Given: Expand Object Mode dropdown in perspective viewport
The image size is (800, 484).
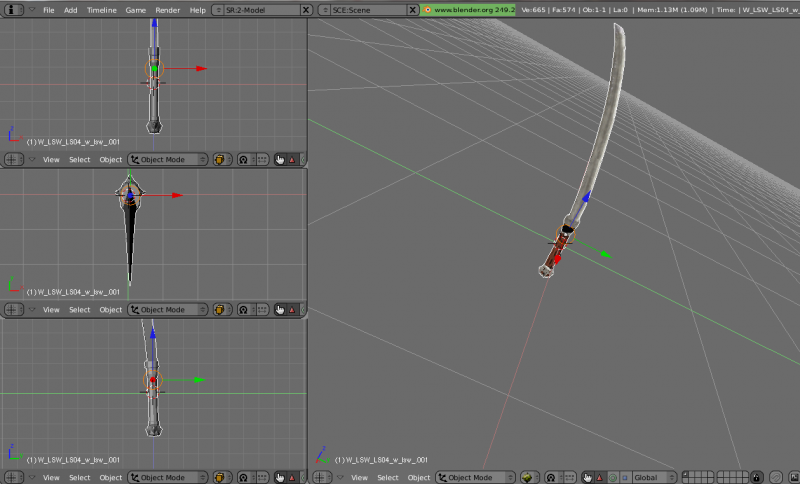Looking at the screenshot, I should coord(474,477).
